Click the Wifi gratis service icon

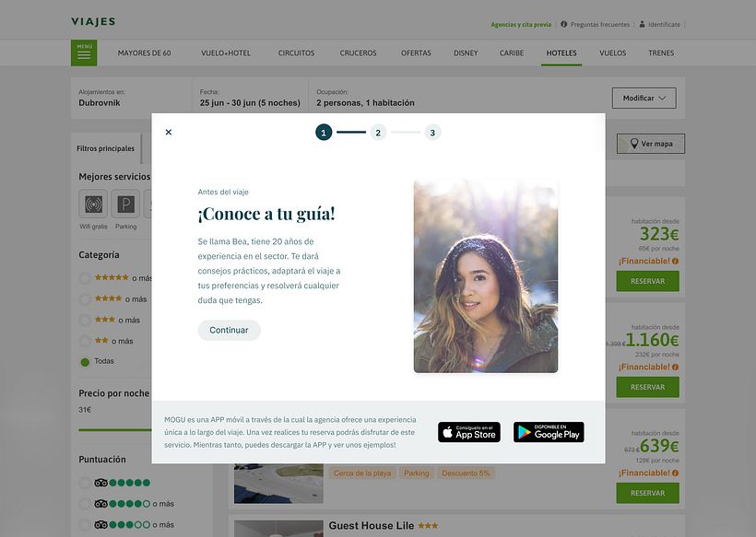click(x=93, y=204)
